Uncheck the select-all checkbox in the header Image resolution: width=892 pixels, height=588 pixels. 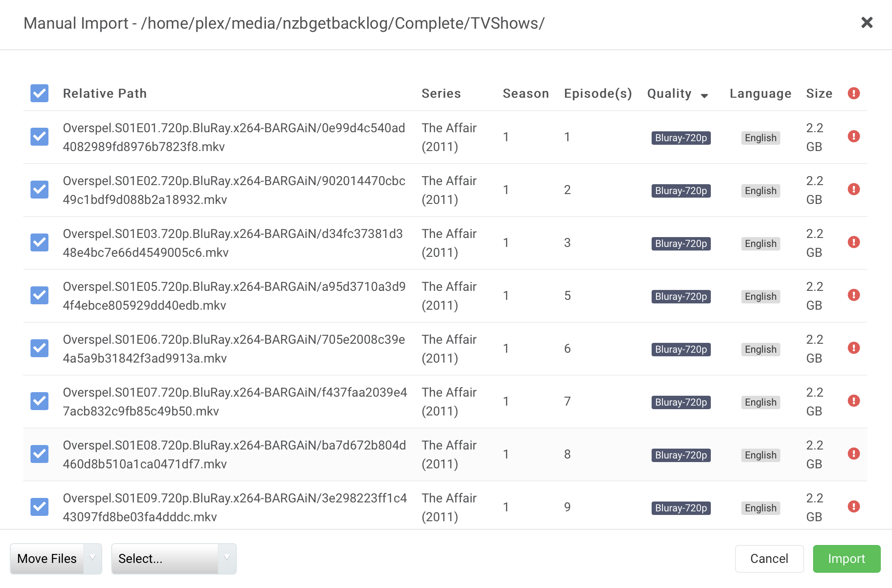coord(39,93)
